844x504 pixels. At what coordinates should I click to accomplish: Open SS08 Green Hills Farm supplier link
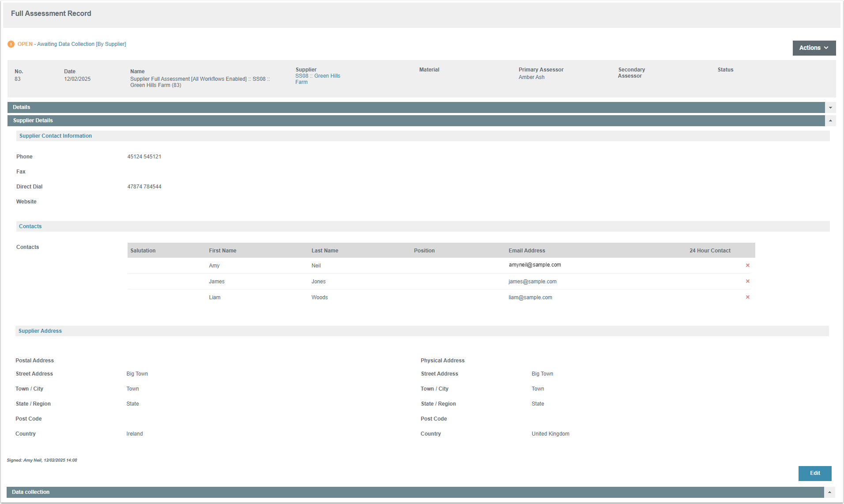pyautogui.click(x=317, y=79)
